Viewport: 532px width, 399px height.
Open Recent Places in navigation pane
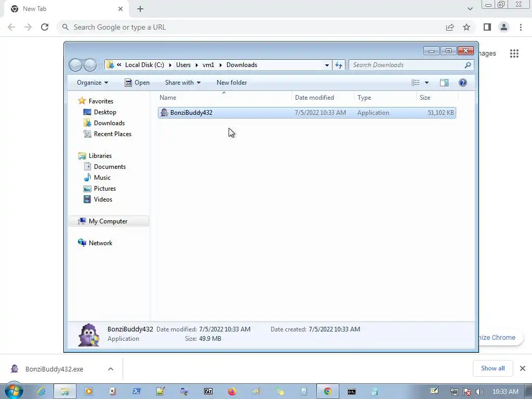[113, 134]
